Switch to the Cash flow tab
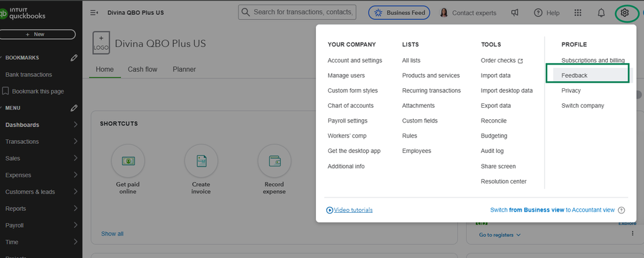Image resolution: width=644 pixels, height=258 pixels. [142, 69]
